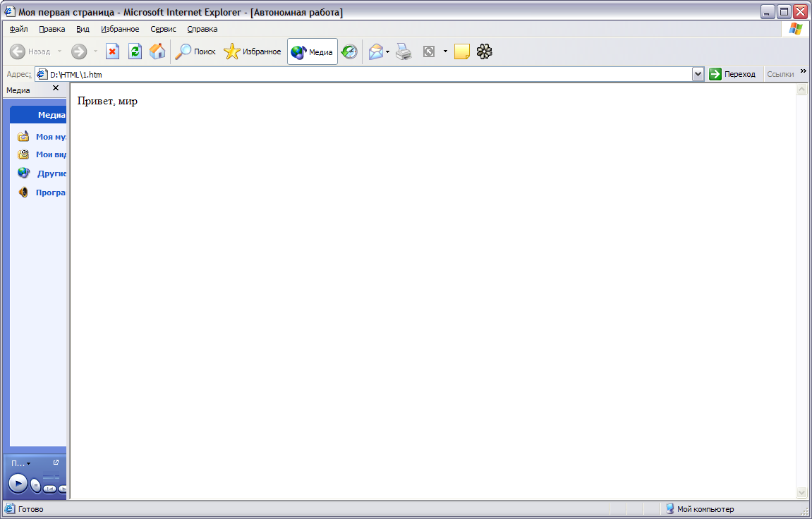Viewport: 812px width, 519px height.
Task: Click the Моя музыка folder icon
Action: coord(23,137)
